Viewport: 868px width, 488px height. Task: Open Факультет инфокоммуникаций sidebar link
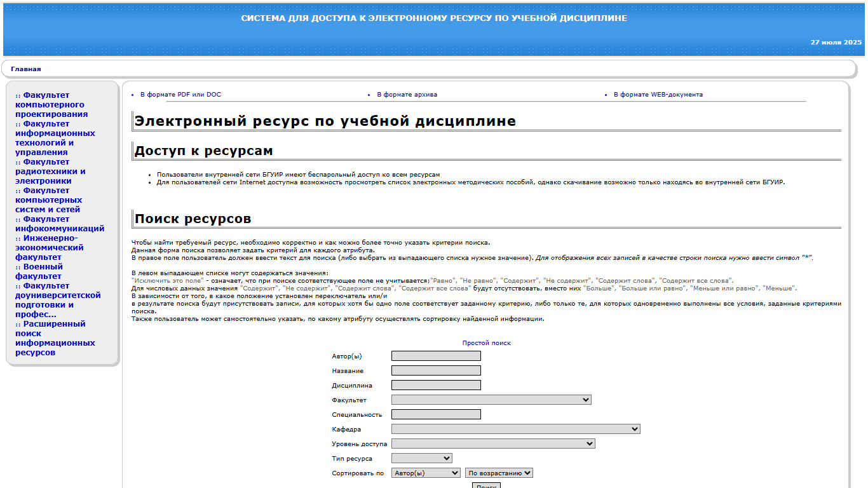pyautogui.click(x=60, y=224)
